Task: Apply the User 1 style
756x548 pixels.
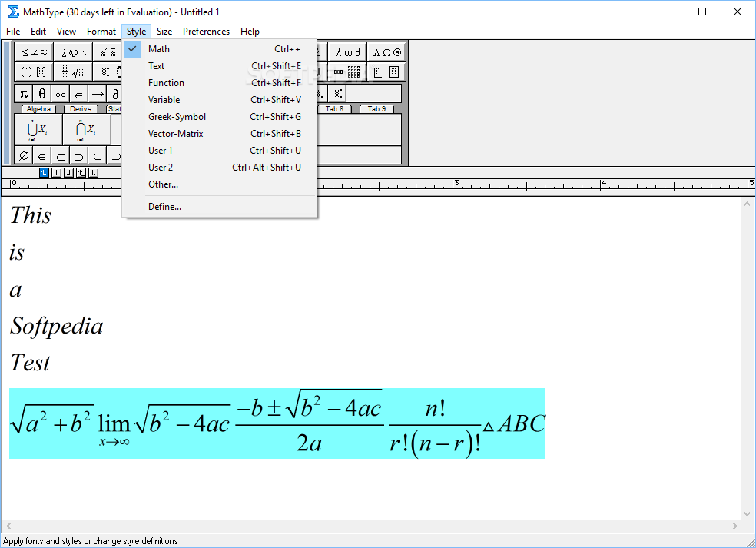Action: (x=220, y=150)
